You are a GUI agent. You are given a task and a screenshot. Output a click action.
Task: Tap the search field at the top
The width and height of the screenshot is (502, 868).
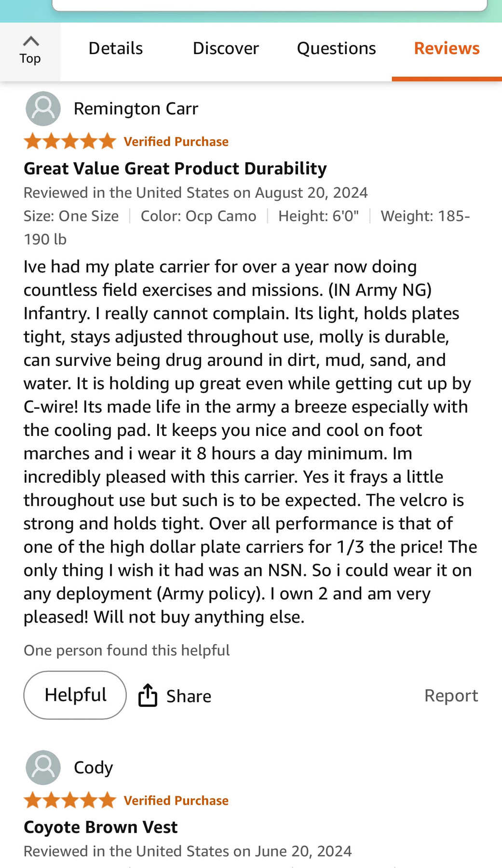coord(269,5)
